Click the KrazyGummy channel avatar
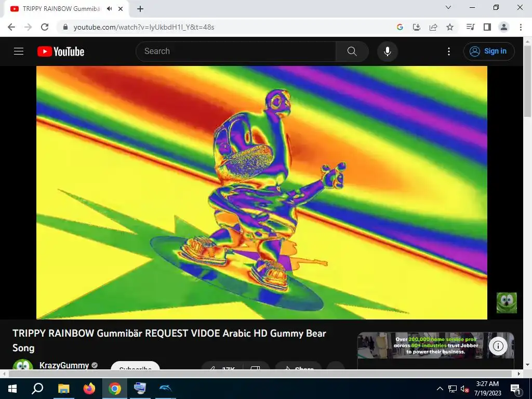This screenshot has height=399, width=532. 23,364
